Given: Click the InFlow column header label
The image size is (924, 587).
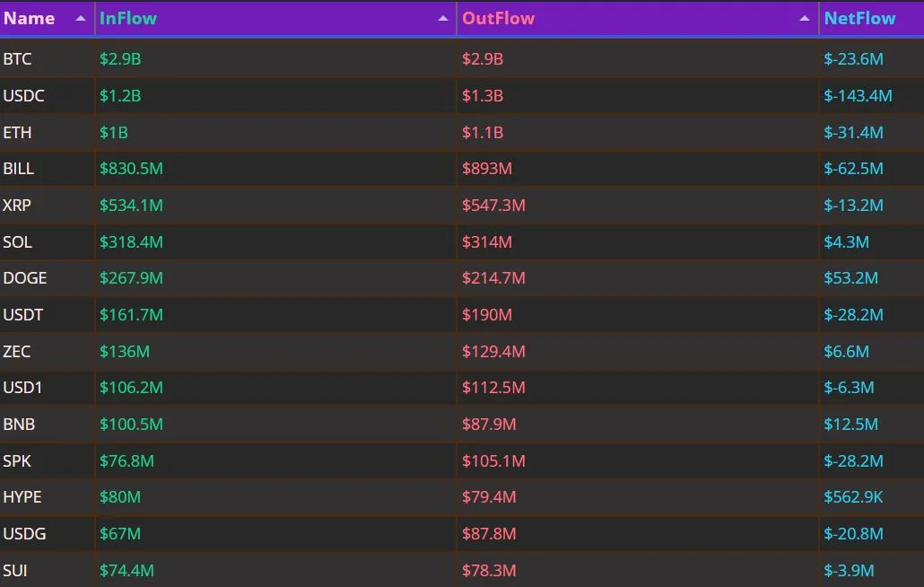Looking at the screenshot, I should coord(128,18).
